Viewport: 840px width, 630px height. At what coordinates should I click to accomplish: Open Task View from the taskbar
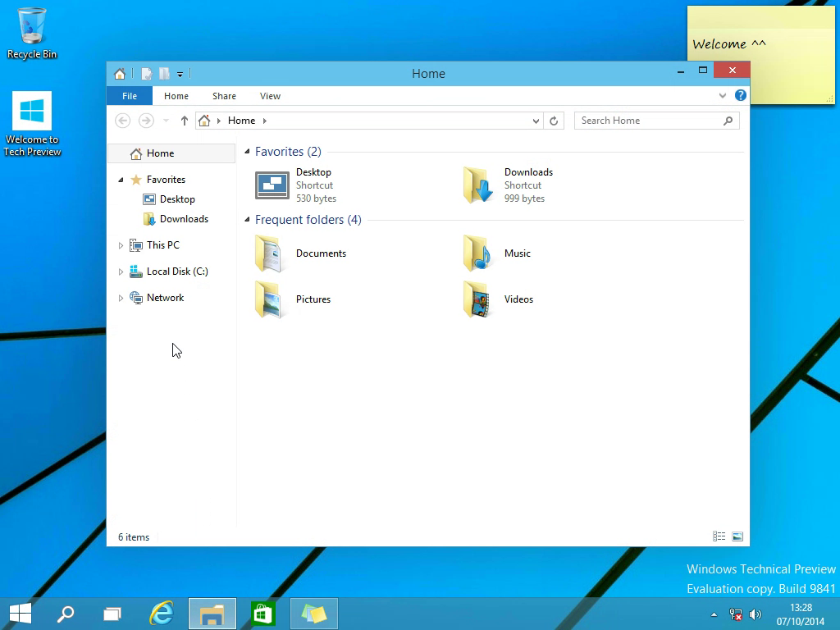pos(112,614)
